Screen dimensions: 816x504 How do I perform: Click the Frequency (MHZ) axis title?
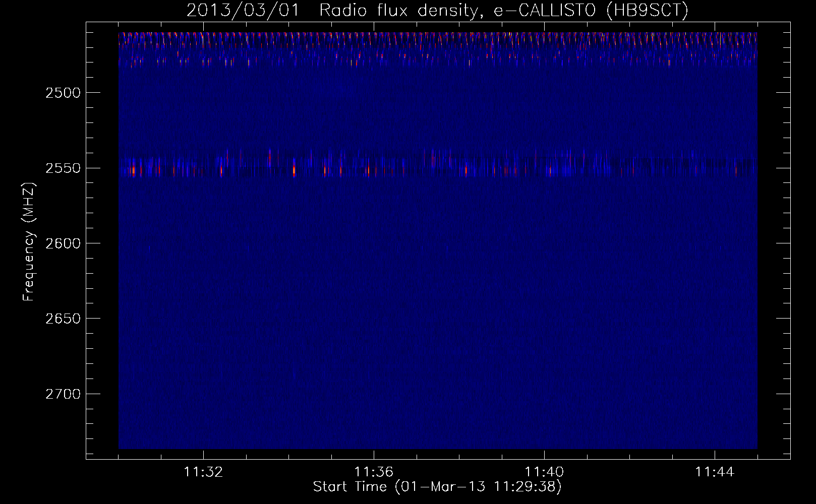(29, 242)
